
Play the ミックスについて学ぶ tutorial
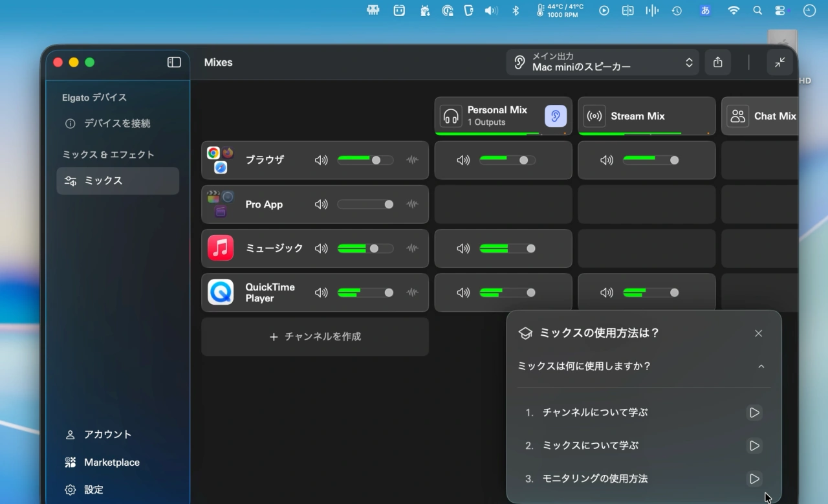[x=754, y=445]
